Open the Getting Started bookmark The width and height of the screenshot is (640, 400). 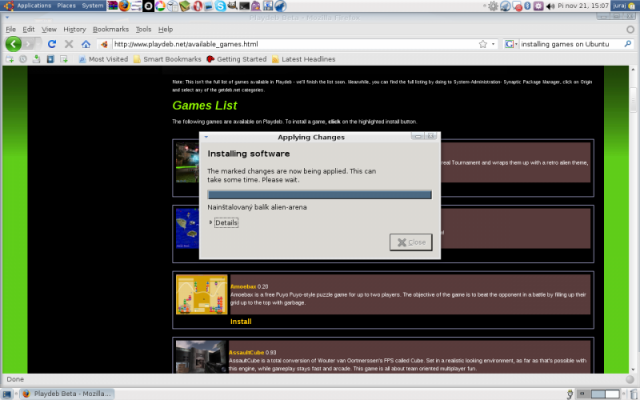236,59
